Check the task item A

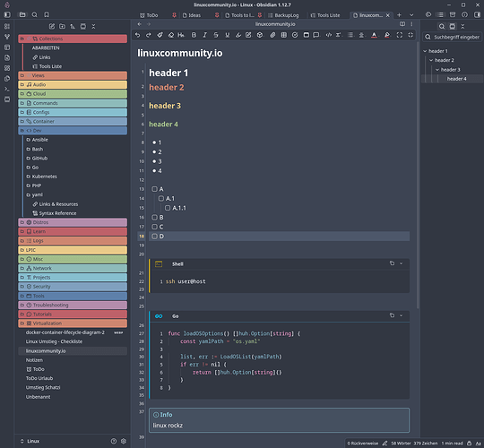pos(155,189)
